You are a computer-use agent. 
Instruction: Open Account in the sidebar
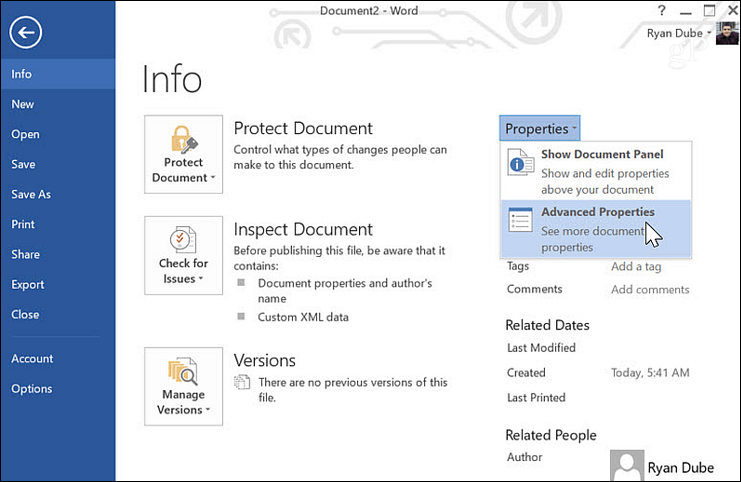click(58, 359)
